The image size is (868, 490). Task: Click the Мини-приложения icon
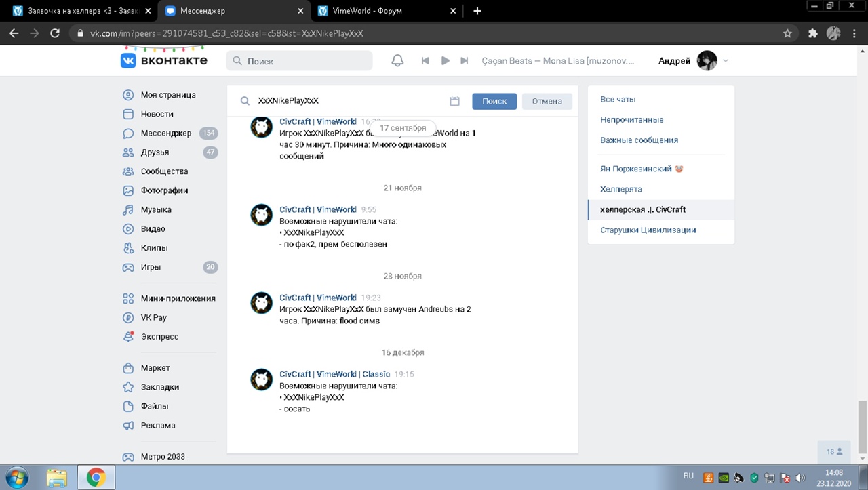(x=128, y=298)
